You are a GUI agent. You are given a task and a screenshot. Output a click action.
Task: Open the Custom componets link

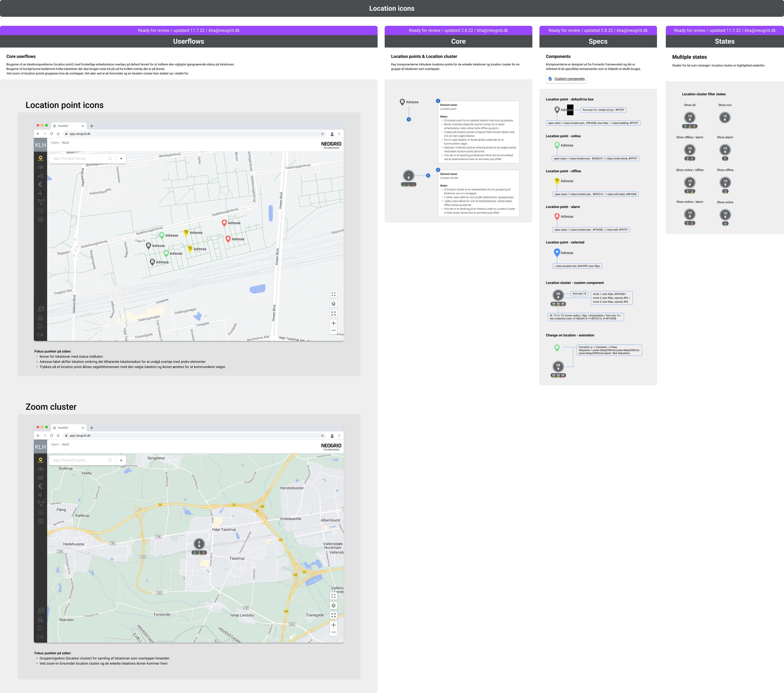click(x=569, y=79)
